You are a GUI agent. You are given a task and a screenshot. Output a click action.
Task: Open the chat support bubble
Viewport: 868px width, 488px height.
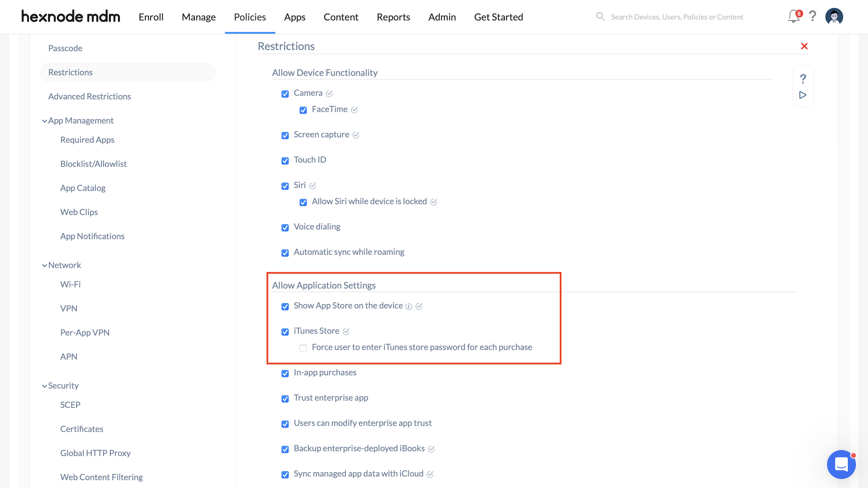[x=841, y=465]
